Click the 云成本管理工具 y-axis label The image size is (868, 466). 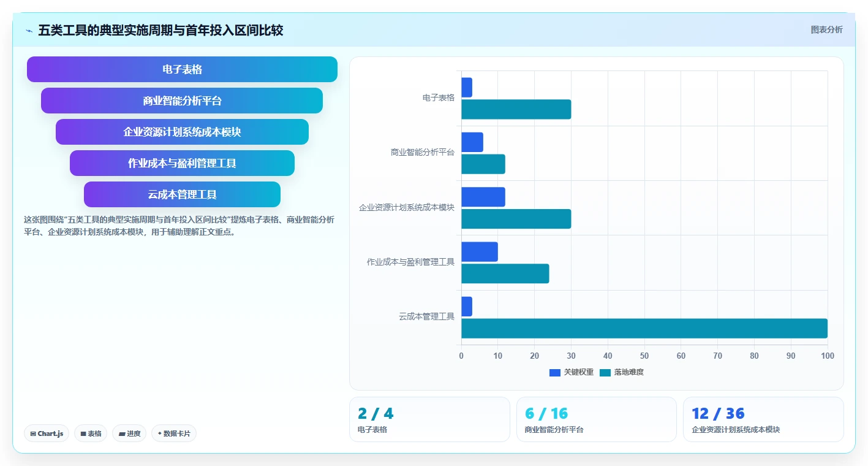(x=426, y=316)
